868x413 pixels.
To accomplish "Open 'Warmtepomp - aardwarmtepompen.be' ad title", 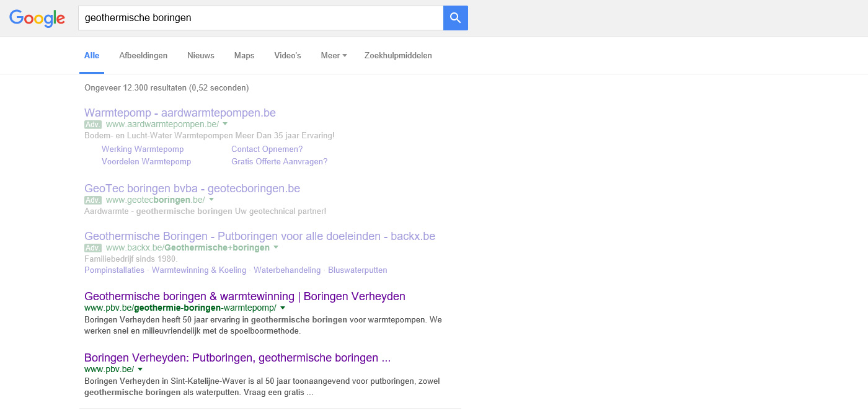I will click(x=180, y=113).
